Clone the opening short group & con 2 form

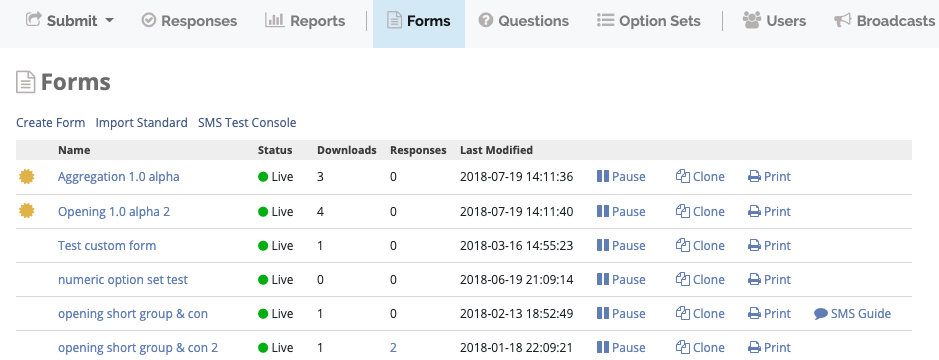point(700,348)
